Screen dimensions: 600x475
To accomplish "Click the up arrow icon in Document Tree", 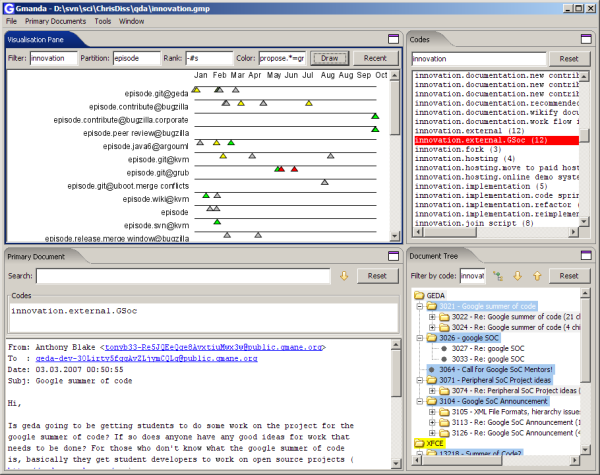I will pos(535,275).
